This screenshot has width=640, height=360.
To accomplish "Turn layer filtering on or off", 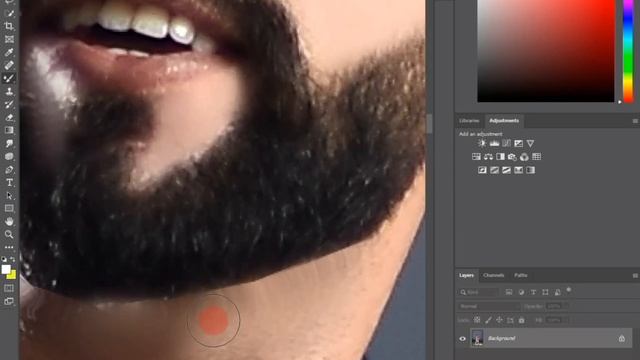I will 569,290.
